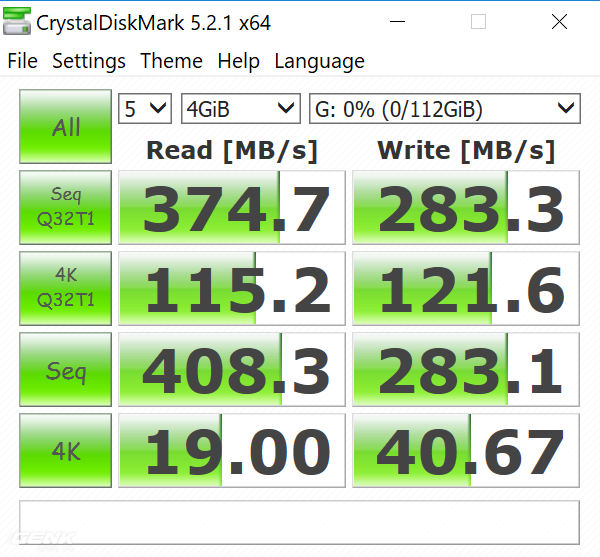
Task: Open the Language menu
Action: coord(320,62)
